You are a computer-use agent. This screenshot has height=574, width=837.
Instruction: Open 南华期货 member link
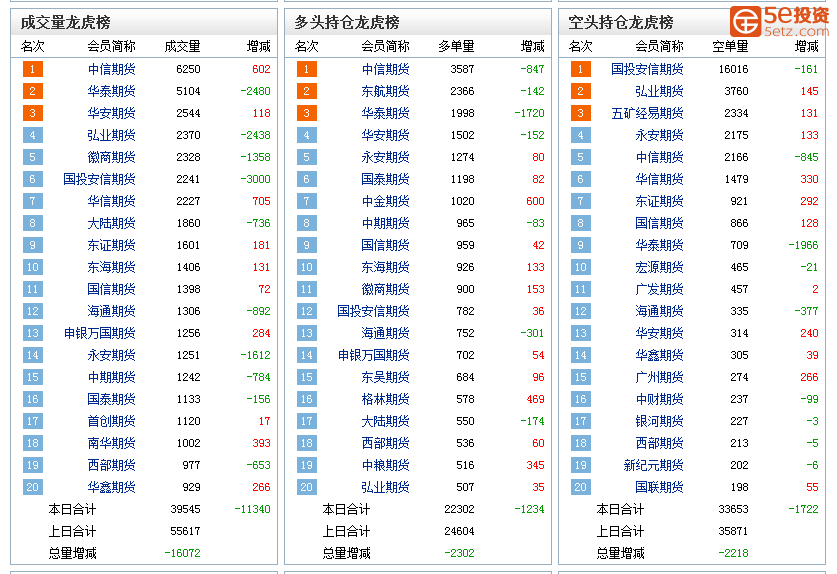tap(111, 443)
